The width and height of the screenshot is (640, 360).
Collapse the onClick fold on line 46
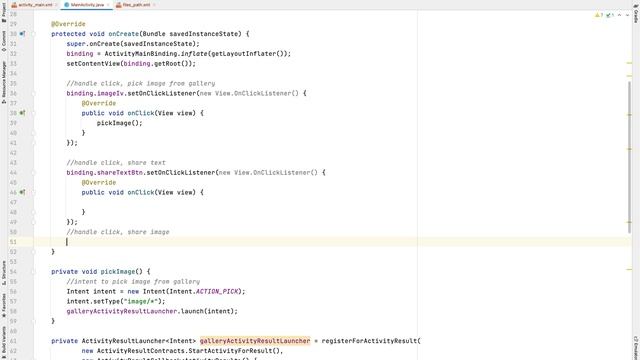(33, 192)
